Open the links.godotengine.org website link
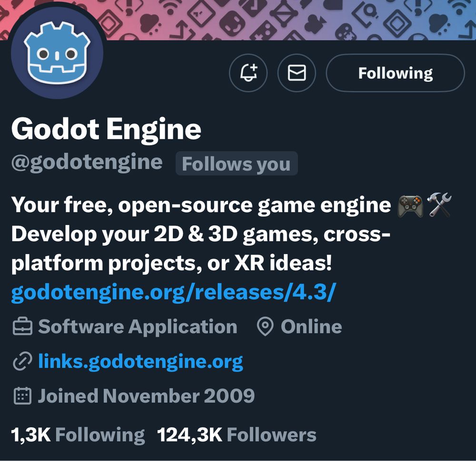The width and height of the screenshot is (476, 461). 140,362
